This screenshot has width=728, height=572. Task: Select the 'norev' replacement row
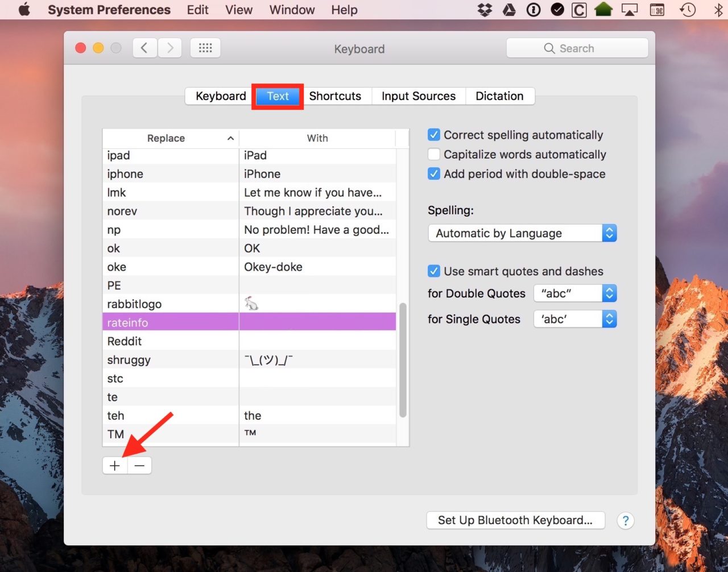tap(249, 211)
